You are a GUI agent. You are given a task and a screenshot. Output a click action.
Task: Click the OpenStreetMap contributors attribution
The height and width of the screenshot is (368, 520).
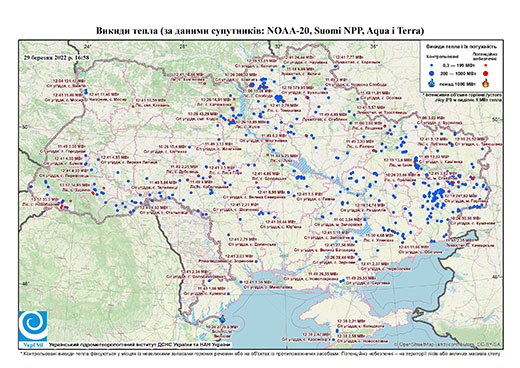(x=448, y=344)
